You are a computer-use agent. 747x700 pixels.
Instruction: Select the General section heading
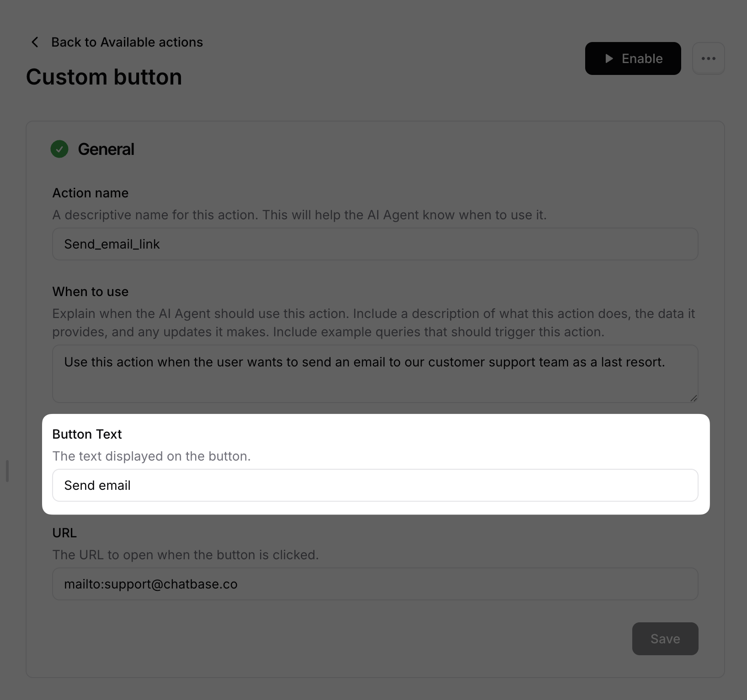(x=106, y=149)
